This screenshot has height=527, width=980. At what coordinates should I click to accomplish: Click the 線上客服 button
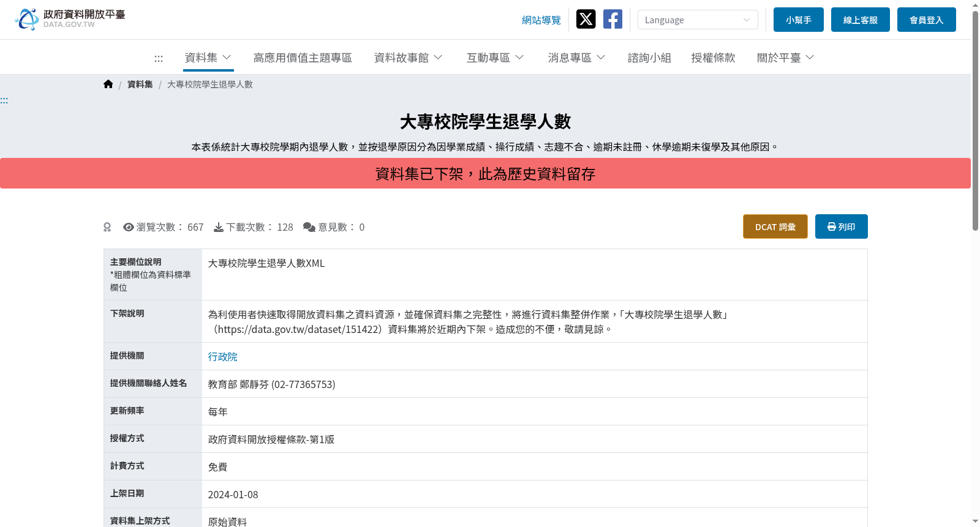coord(861,20)
